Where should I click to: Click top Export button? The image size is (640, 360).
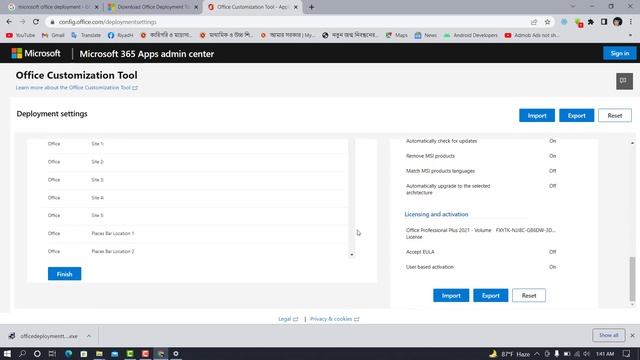(x=576, y=116)
